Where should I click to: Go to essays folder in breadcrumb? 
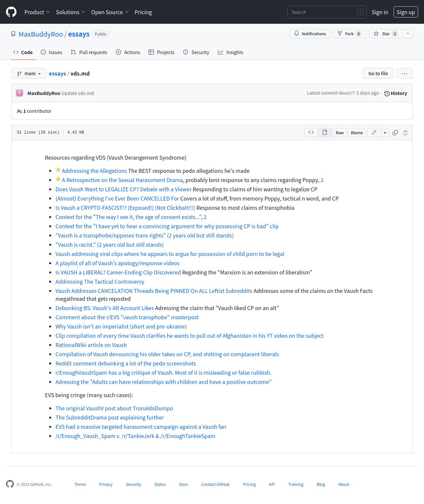(x=57, y=73)
